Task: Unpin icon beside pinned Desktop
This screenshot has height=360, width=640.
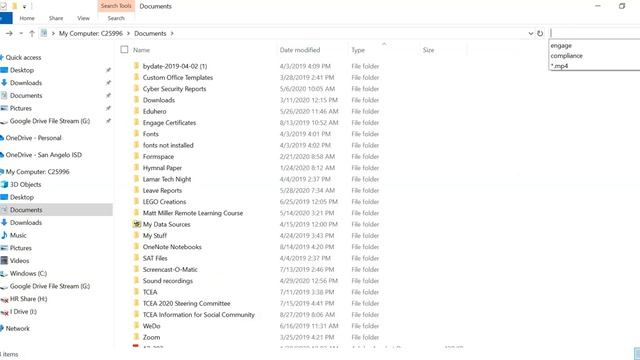Action: pyautogui.click(x=108, y=70)
